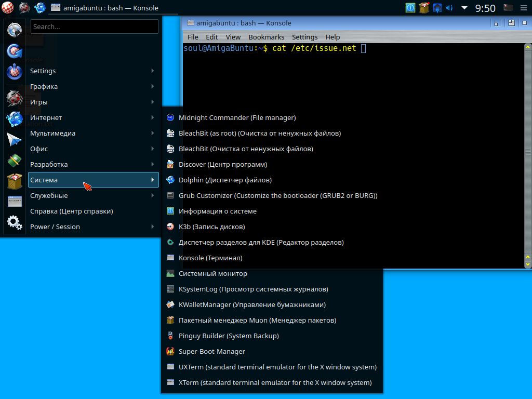
Task: Expand the Мультимедиа category
Action: (94, 134)
